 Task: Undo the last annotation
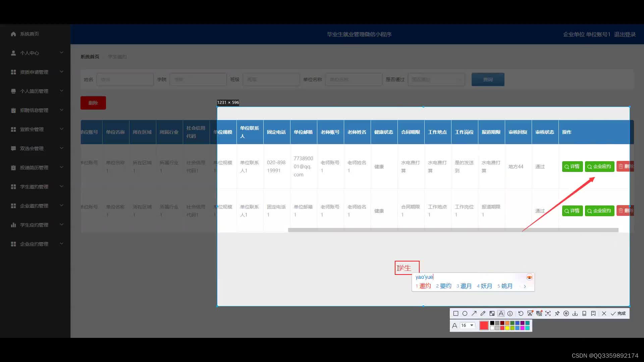pos(521,313)
